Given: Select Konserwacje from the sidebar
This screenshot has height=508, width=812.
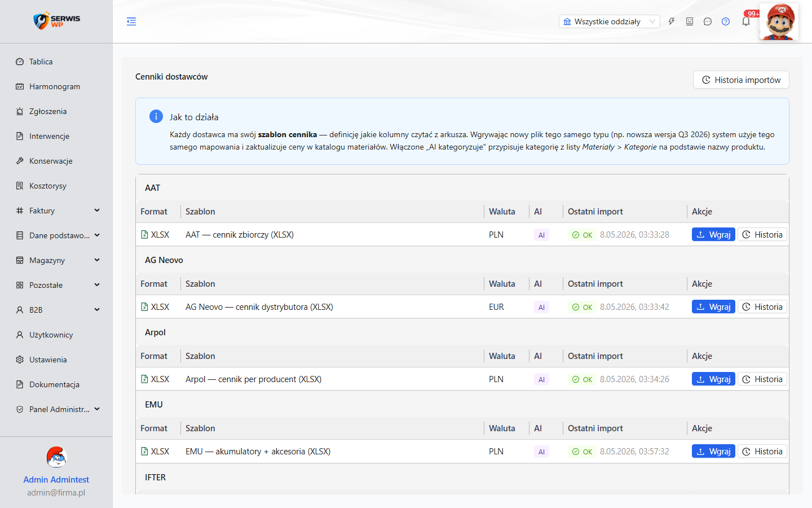Looking at the screenshot, I should click(x=56, y=161).
